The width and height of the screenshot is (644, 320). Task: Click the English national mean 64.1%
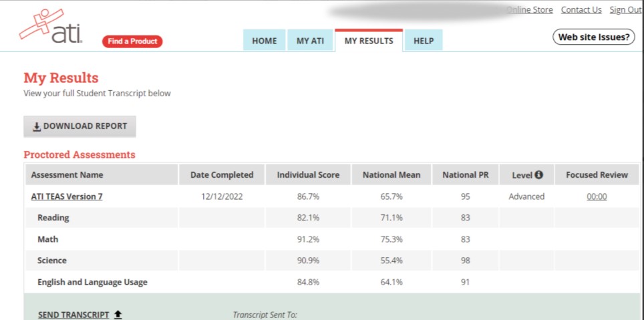coord(391,282)
